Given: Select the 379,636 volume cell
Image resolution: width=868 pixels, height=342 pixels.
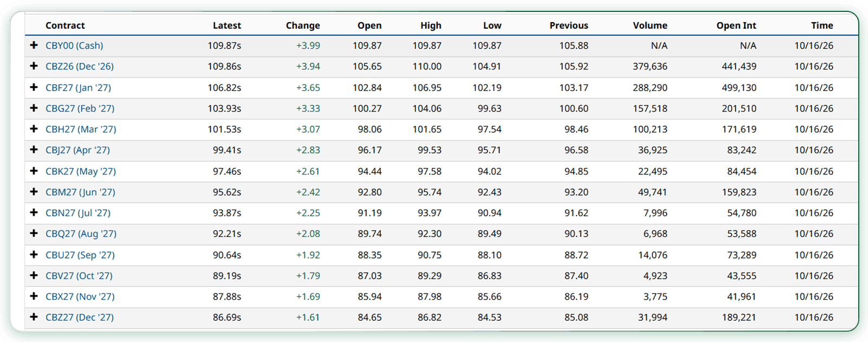Looking at the screenshot, I should click(650, 67).
